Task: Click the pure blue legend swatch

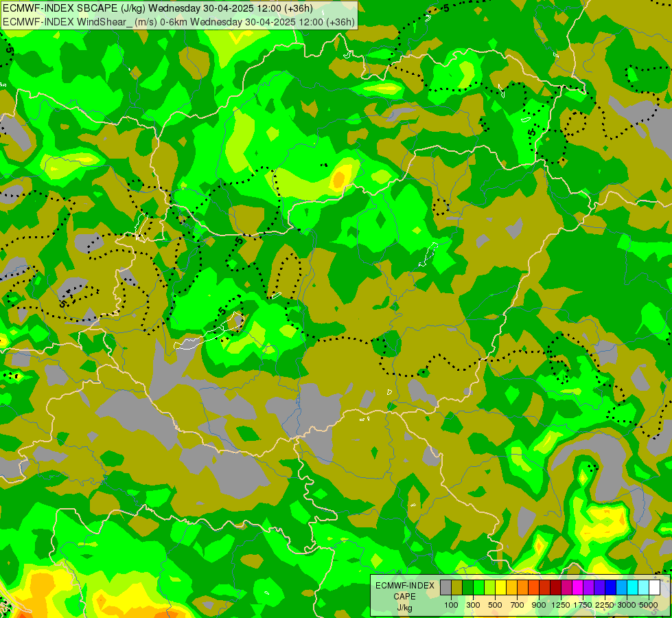Action: [611, 587]
